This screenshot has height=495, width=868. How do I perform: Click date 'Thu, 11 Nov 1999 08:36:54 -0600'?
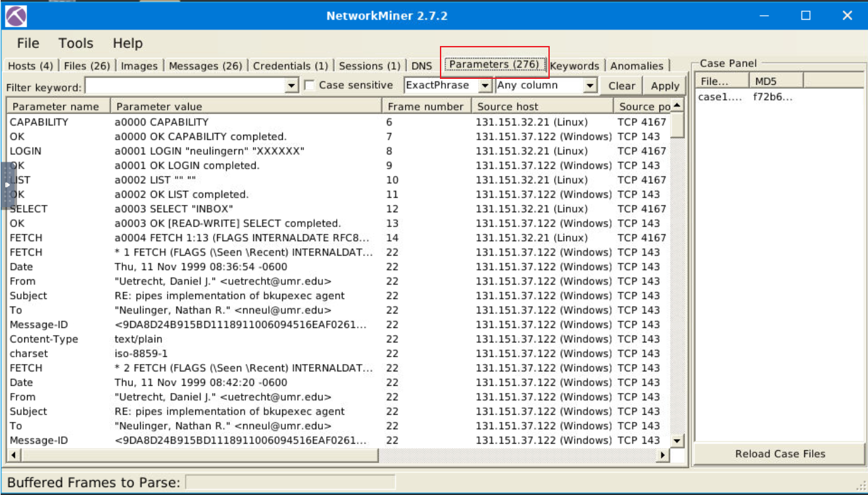(201, 267)
